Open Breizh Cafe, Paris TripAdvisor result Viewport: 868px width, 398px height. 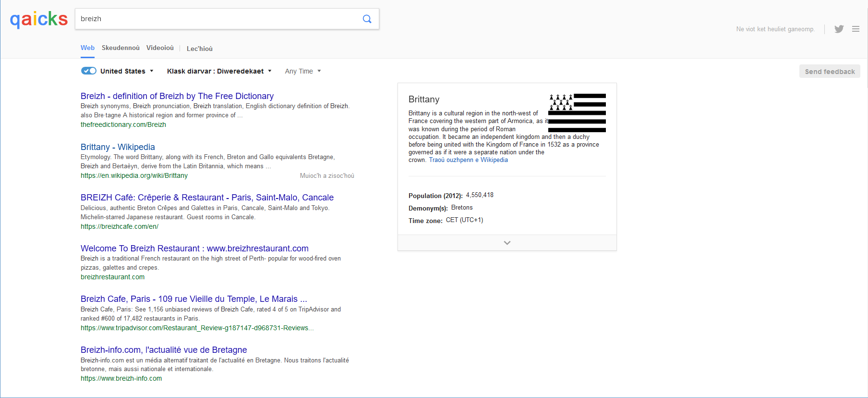(x=193, y=299)
